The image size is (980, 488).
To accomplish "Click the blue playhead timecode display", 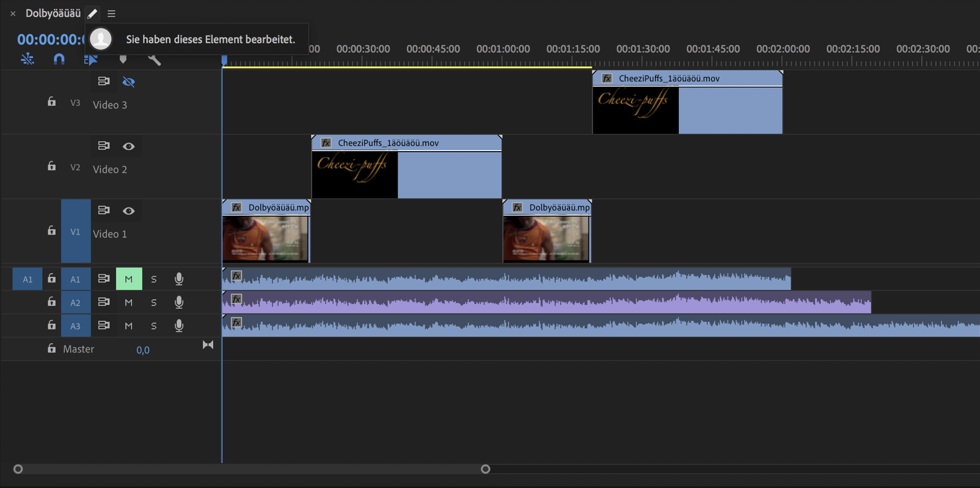I will pos(51,39).
